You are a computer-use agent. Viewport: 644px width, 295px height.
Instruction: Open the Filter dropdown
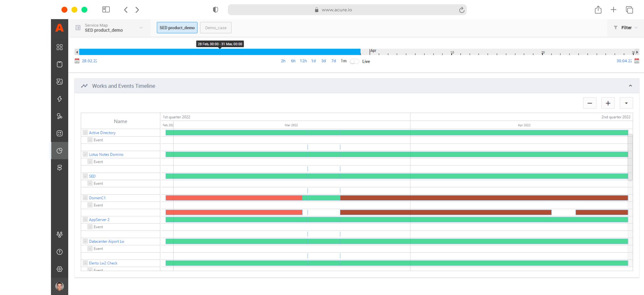[626, 28]
